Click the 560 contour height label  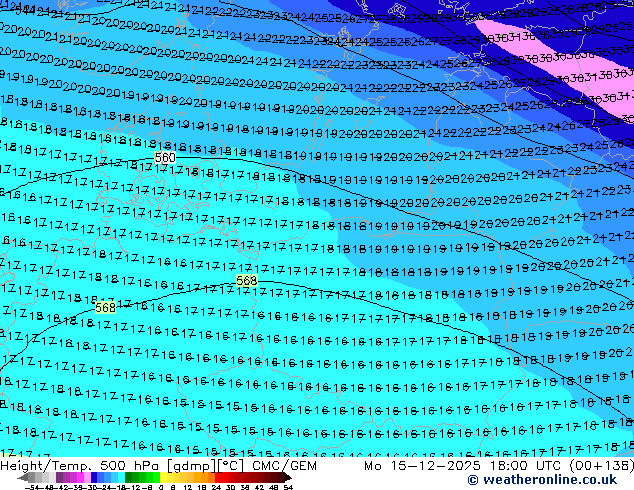coord(165,158)
